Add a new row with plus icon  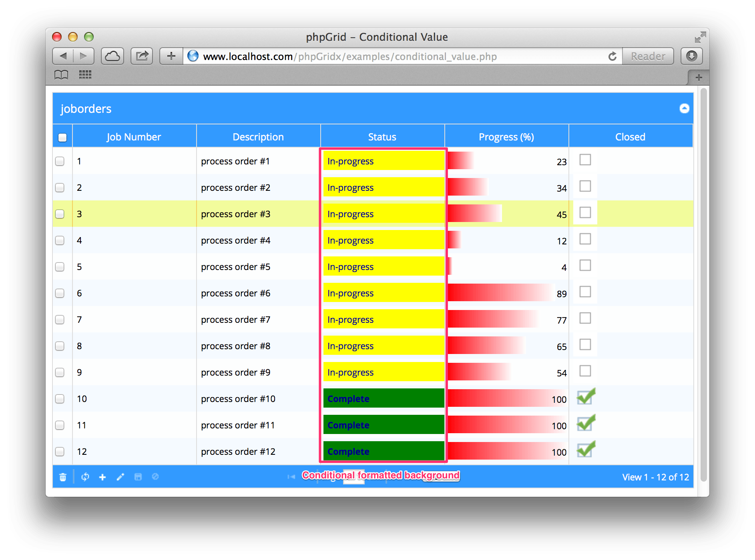102,477
